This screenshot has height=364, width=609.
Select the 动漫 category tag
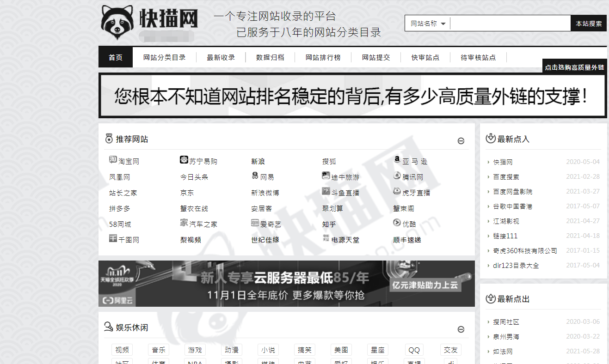point(232,350)
